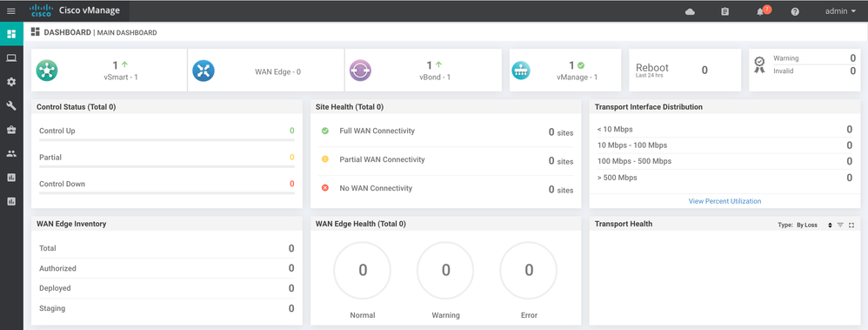Click the purple vBond icon
Screen dimensions: 868x330
(x=360, y=71)
